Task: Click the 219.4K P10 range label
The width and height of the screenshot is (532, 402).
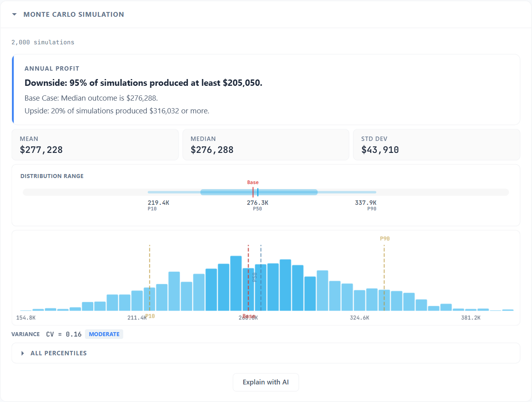Action: [x=158, y=205]
